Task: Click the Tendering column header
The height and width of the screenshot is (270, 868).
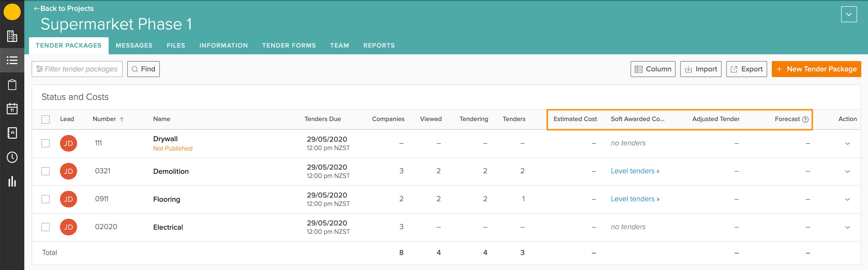Action: tap(473, 119)
